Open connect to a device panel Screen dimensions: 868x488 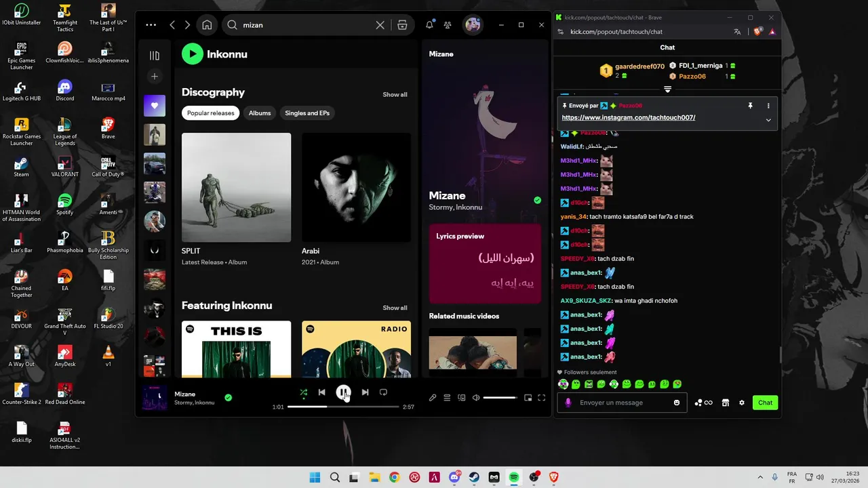462,398
